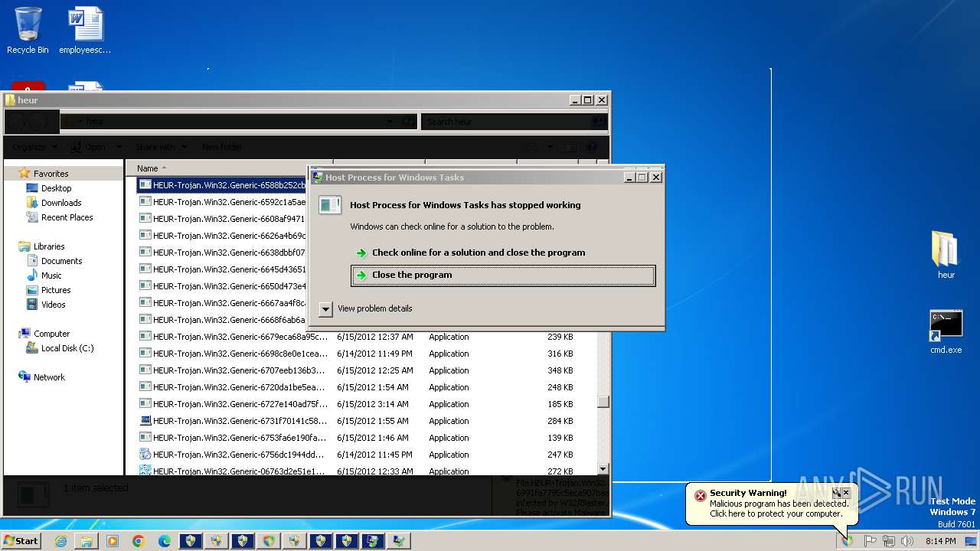
Task: Select Network in the navigation pane
Action: pos(49,377)
